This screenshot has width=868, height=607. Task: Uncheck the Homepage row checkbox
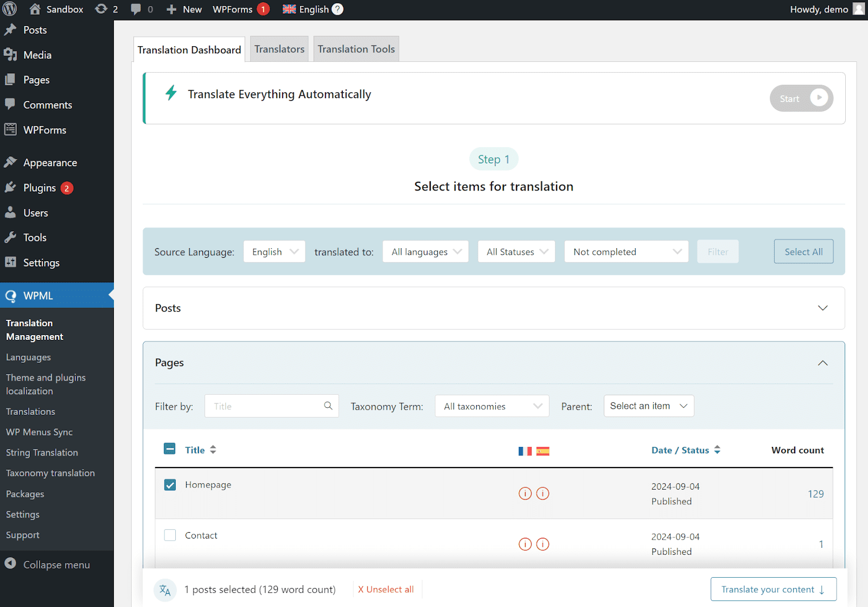(x=170, y=485)
